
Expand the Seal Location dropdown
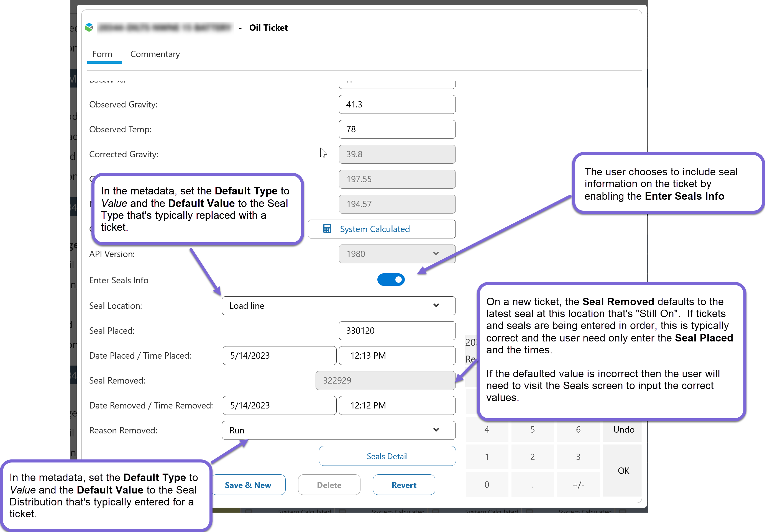pos(338,305)
